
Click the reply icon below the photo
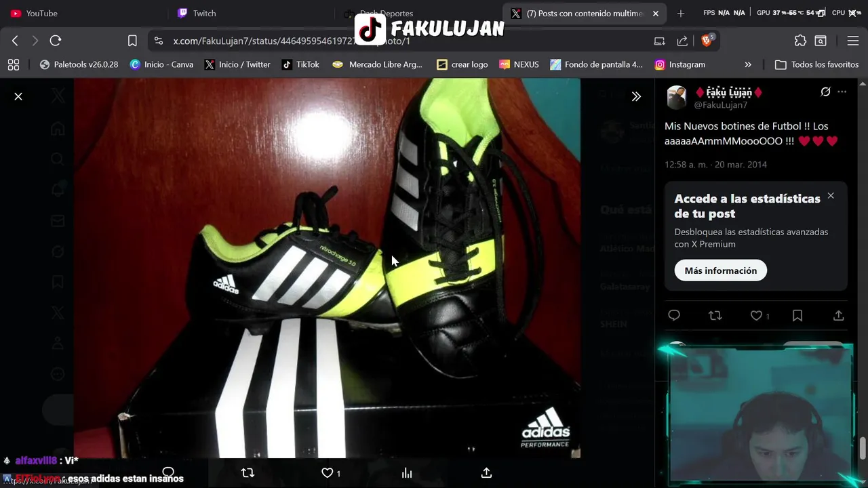tap(168, 472)
